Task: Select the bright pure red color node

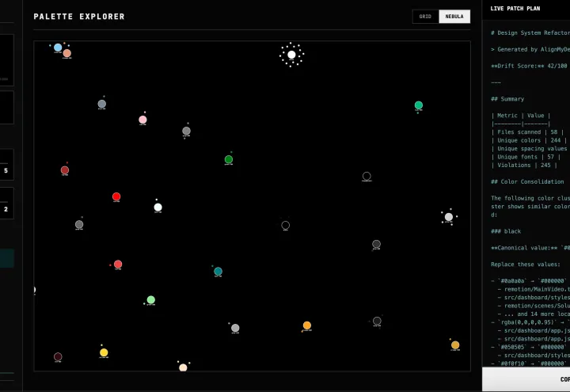Action: 116,196
